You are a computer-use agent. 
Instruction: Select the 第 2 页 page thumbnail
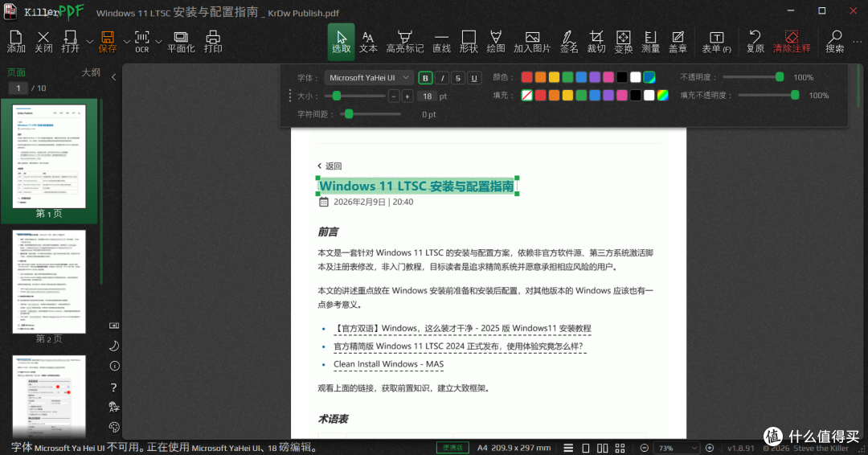coord(49,281)
